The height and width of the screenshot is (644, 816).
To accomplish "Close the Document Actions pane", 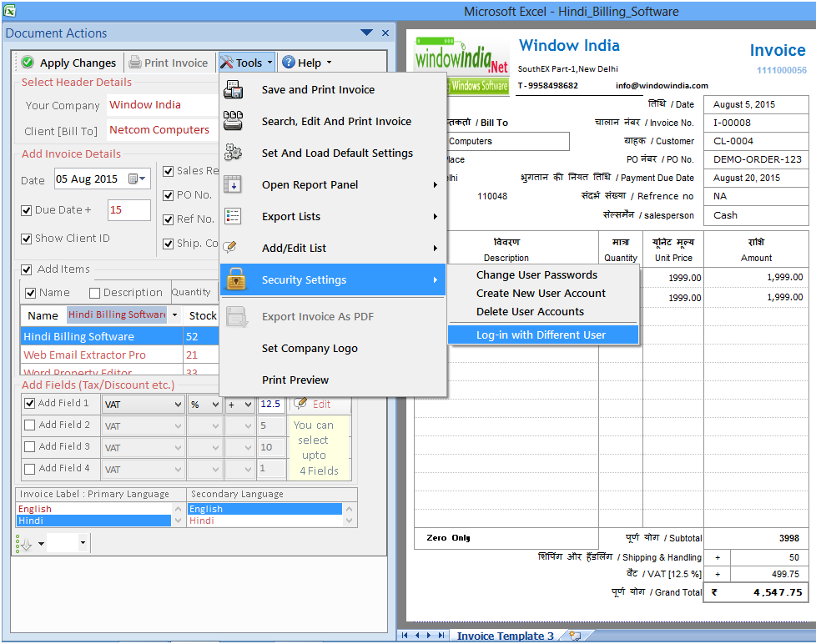I will pyautogui.click(x=385, y=33).
